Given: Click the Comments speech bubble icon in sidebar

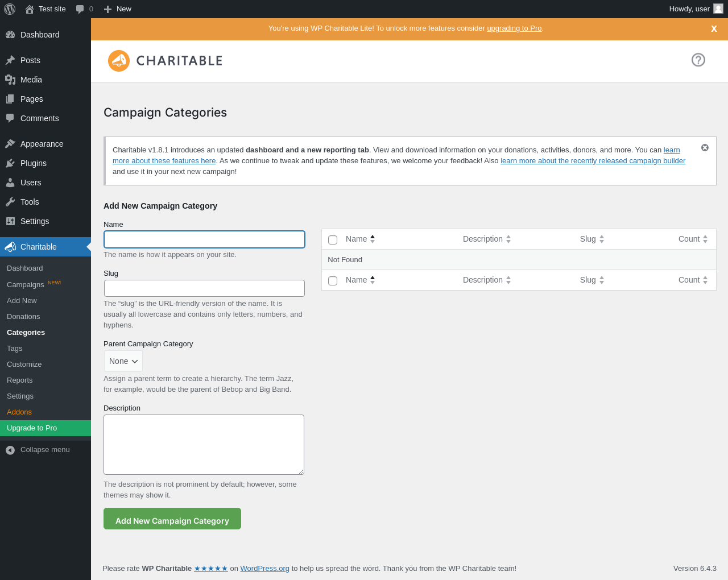Looking at the screenshot, I should (x=10, y=118).
